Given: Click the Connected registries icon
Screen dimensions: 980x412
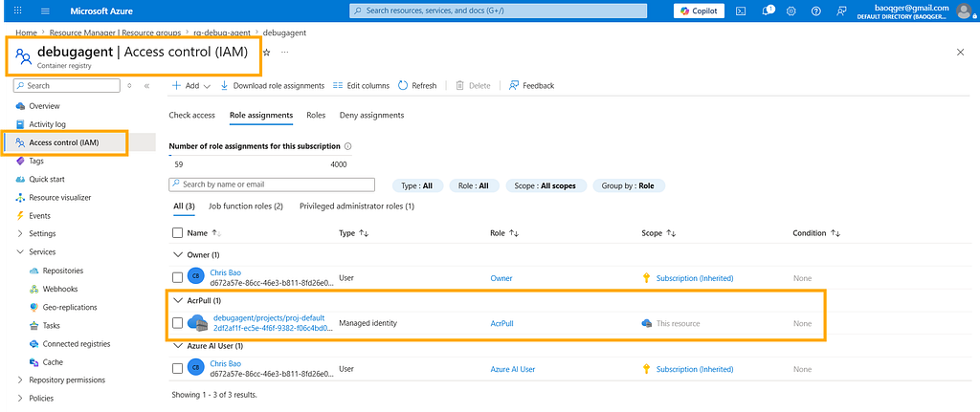Looking at the screenshot, I should coord(34,343).
